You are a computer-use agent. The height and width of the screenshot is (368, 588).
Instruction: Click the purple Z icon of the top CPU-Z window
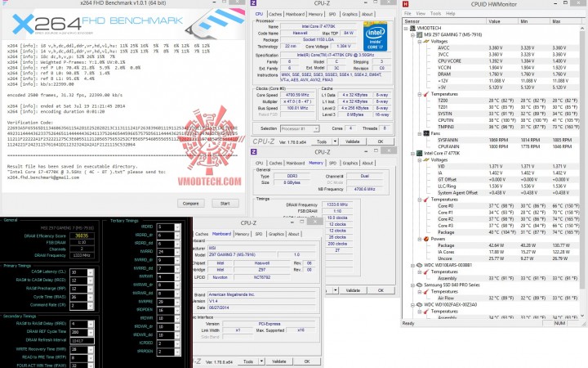point(254,3)
